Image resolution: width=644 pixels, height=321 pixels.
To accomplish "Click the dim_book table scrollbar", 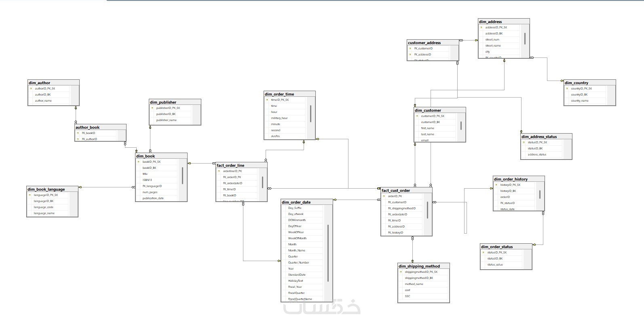I will [183, 176].
